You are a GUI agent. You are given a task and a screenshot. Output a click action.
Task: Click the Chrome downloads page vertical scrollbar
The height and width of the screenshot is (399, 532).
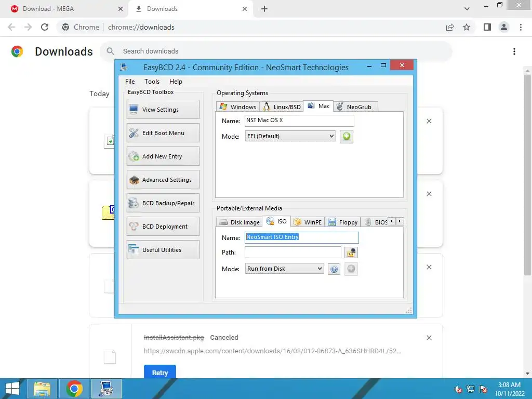pyautogui.click(x=527, y=175)
